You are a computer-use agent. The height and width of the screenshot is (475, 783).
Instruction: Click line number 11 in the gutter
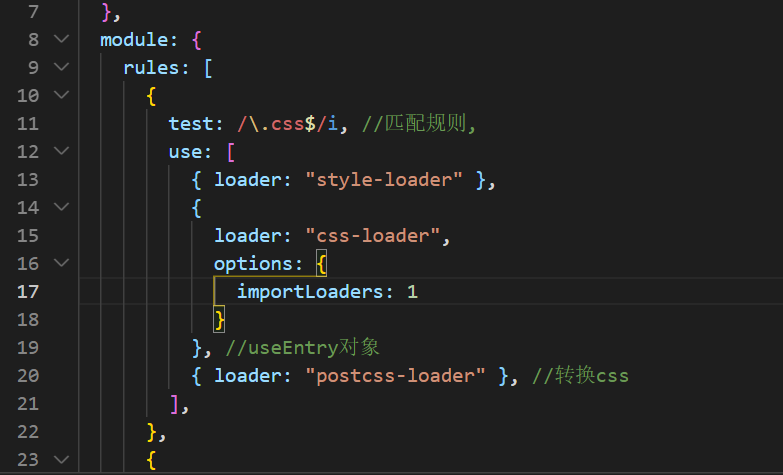[x=28, y=123]
